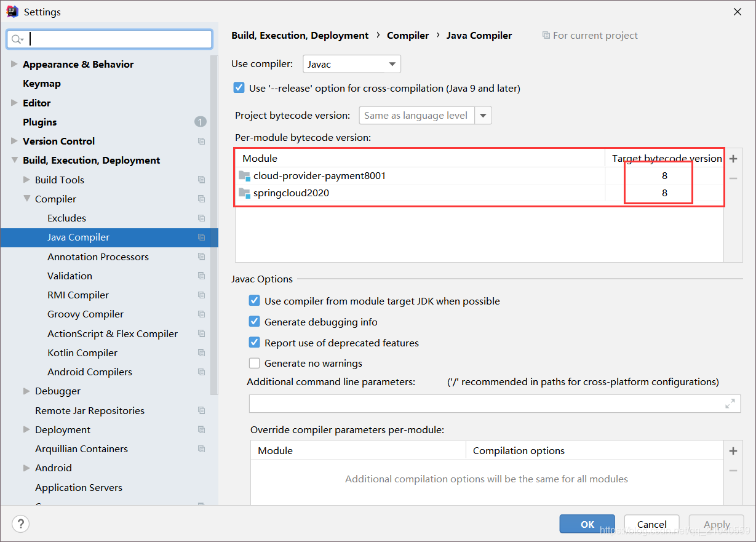Toggle the '--release' cross-compilation option checkbox

239,88
